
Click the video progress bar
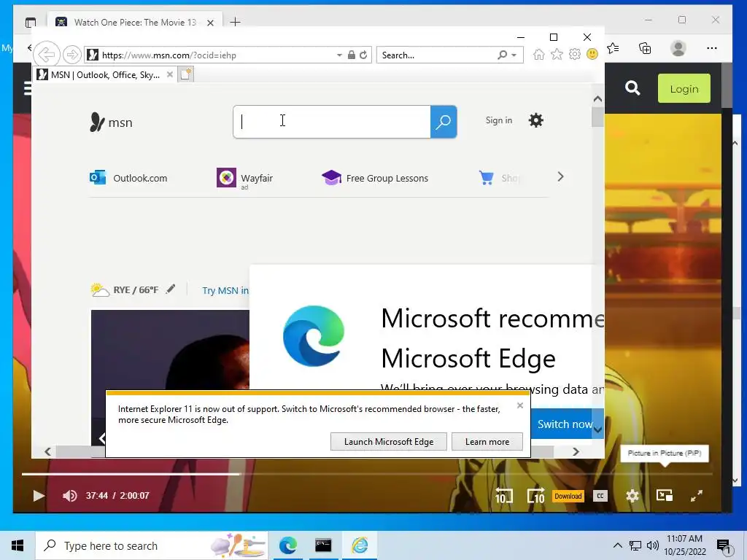(367, 474)
